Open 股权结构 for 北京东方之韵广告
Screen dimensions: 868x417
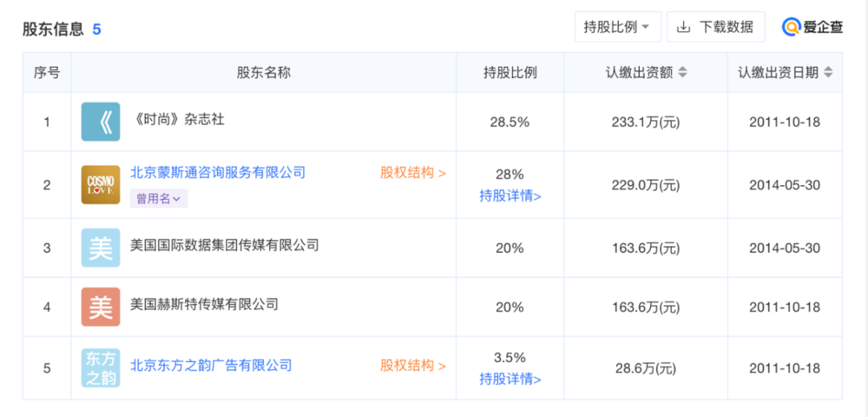point(413,366)
